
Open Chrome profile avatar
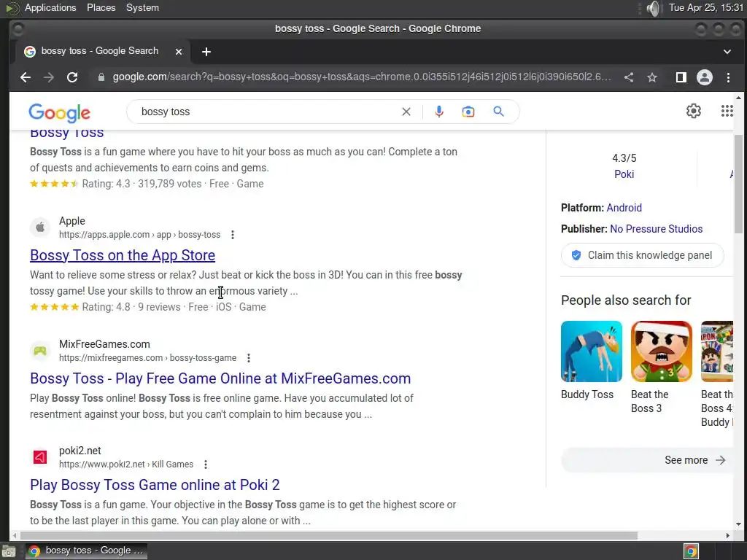(x=705, y=77)
